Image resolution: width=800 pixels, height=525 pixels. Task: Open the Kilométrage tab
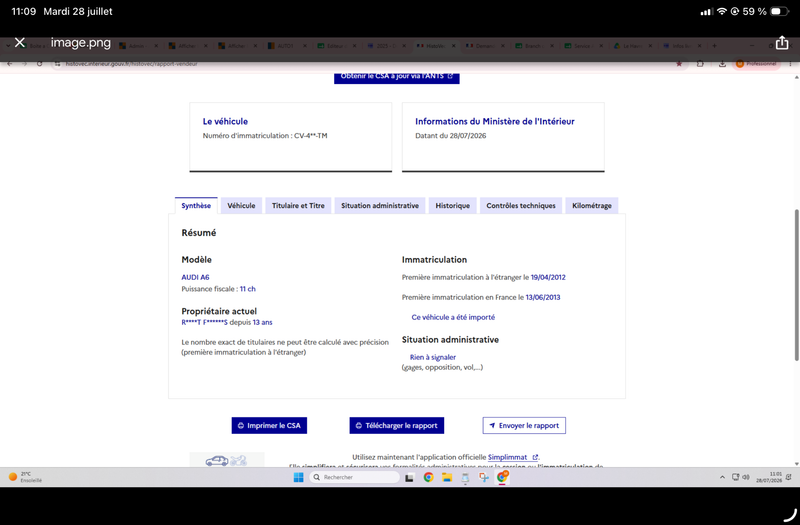pos(592,206)
